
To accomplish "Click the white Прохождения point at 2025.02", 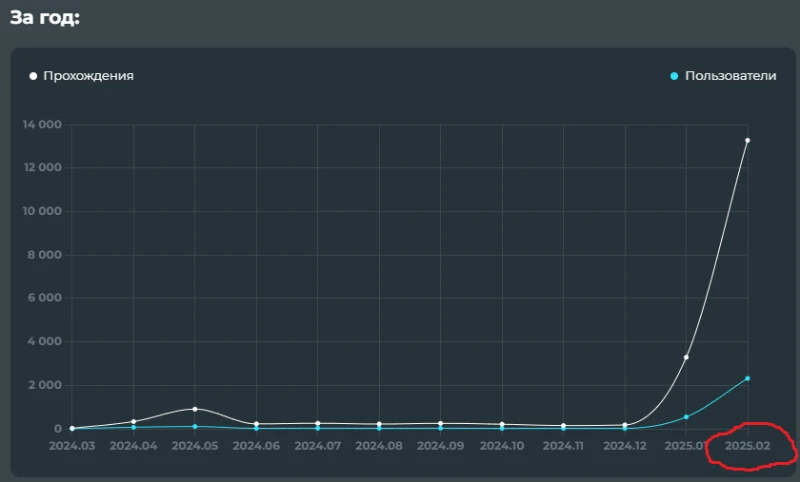I will point(747,141).
